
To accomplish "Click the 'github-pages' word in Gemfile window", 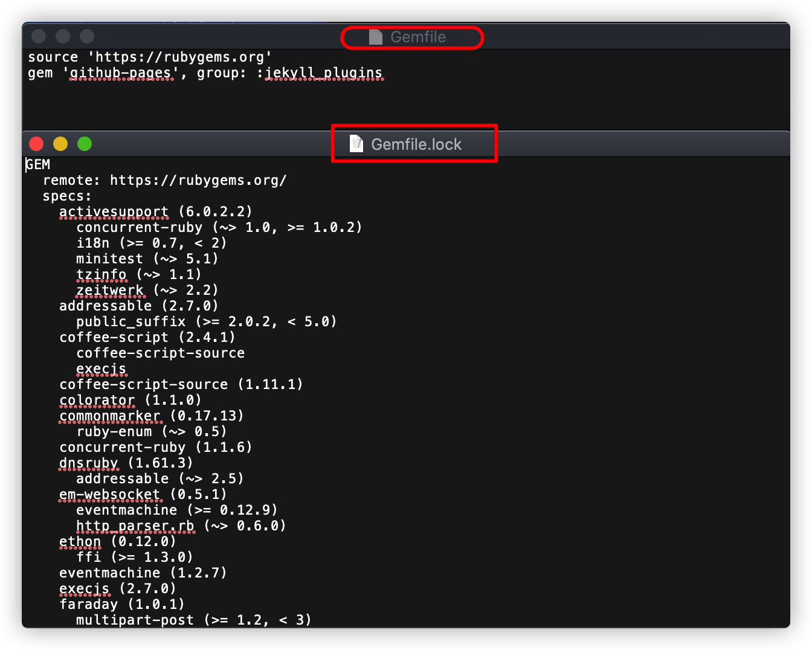I will pyautogui.click(x=121, y=73).
